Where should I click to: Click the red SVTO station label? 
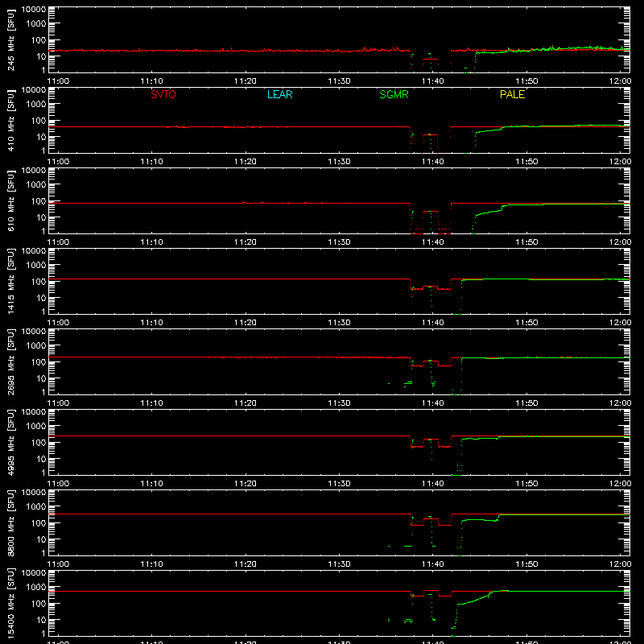[x=163, y=94]
